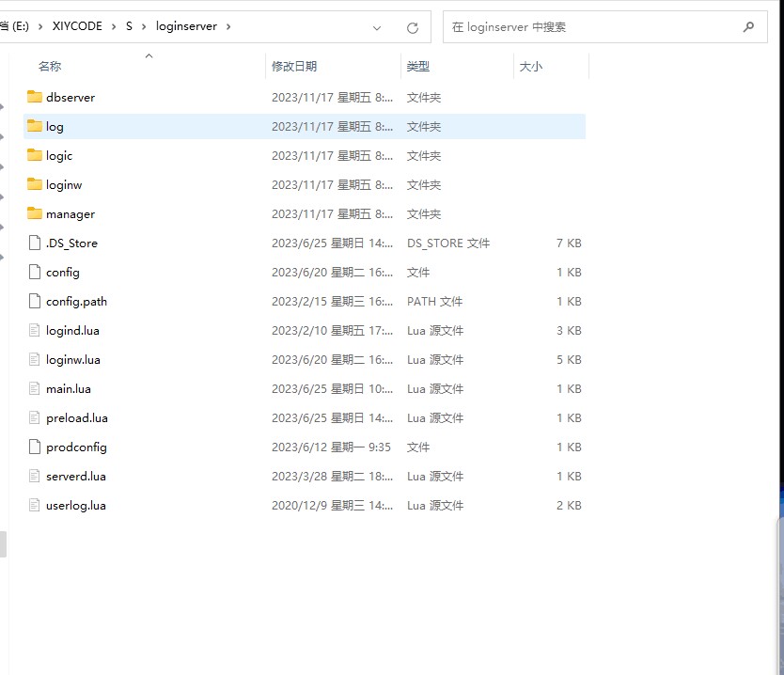The width and height of the screenshot is (784, 675).
Task: Select the loginw folder icon
Action: (x=35, y=184)
